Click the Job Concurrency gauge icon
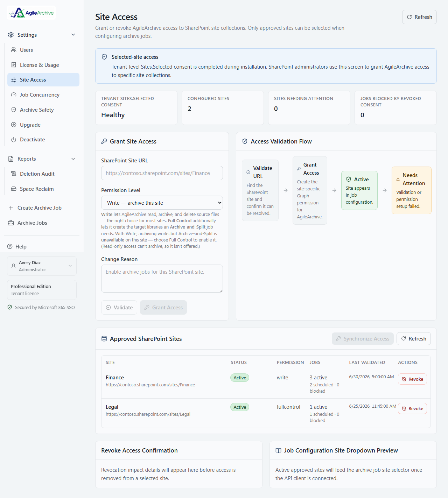This screenshot has width=448, height=498. [14, 94]
